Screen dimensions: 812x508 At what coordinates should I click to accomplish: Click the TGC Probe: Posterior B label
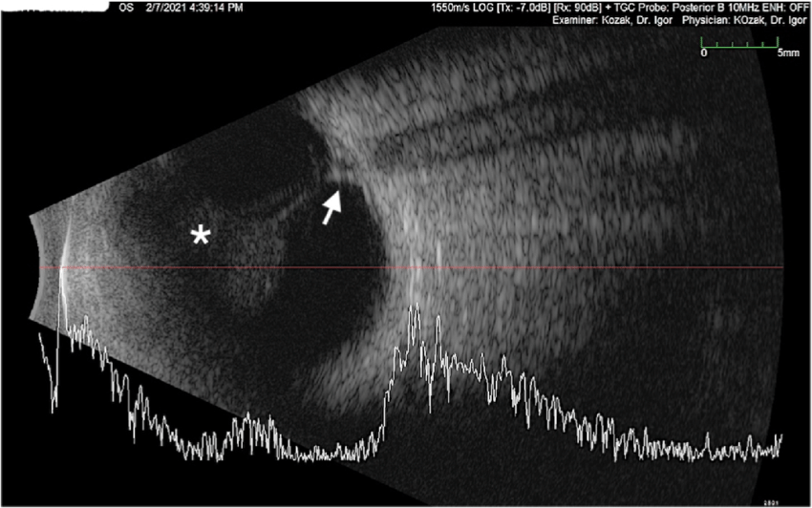(x=668, y=8)
